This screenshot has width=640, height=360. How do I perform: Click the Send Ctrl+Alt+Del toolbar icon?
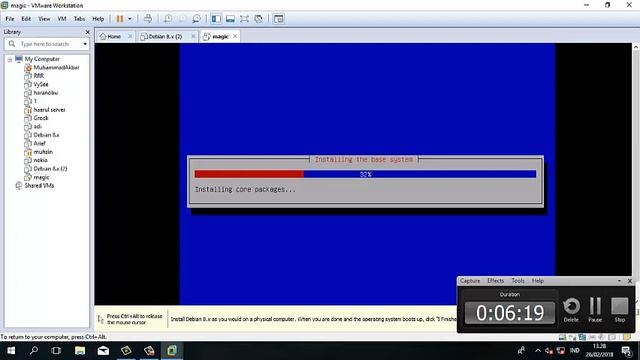[x=148, y=19]
